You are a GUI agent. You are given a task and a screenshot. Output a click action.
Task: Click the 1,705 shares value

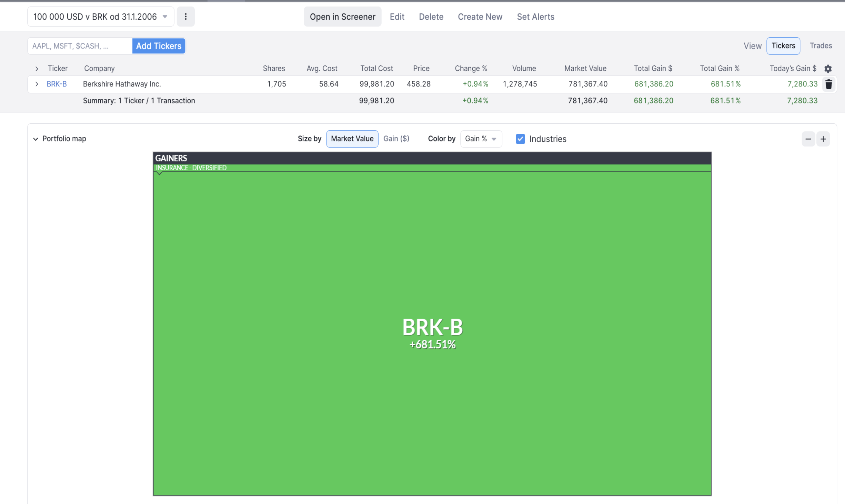[x=277, y=84]
